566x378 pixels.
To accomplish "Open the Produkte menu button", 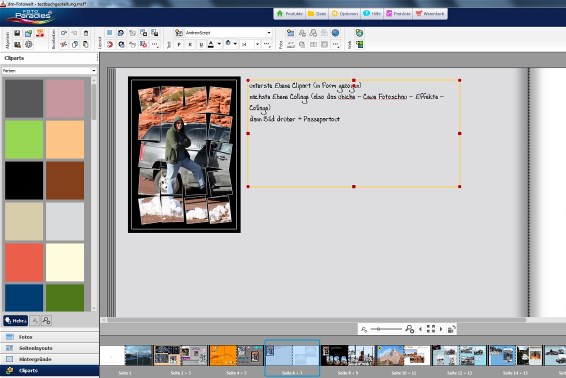I will click(x=289, y=14).
